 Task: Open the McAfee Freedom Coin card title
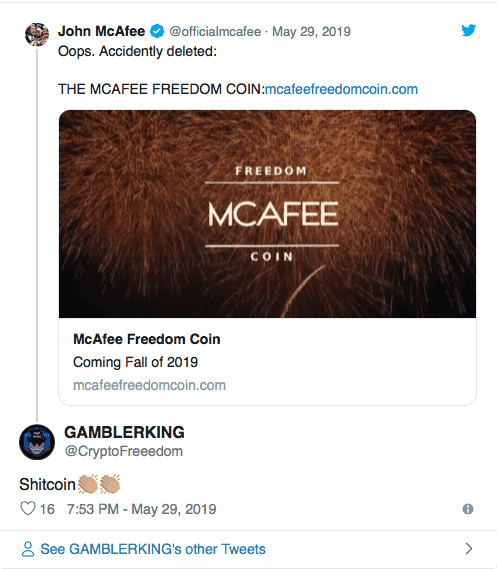tap(147, 339)
